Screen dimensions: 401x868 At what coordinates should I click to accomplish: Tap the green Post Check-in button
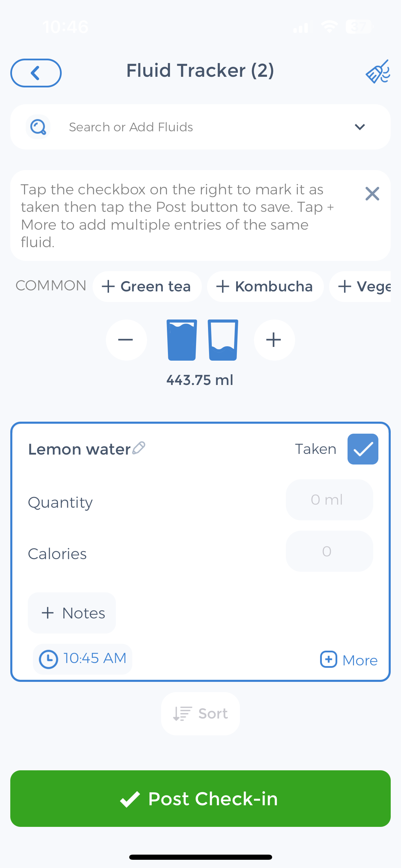point(200,798)
